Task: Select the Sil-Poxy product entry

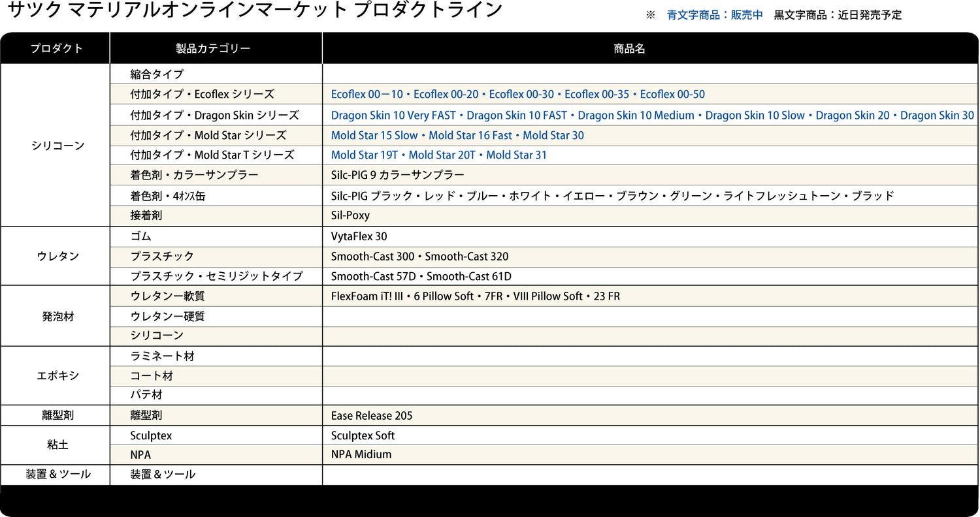Action: (350, 215)
